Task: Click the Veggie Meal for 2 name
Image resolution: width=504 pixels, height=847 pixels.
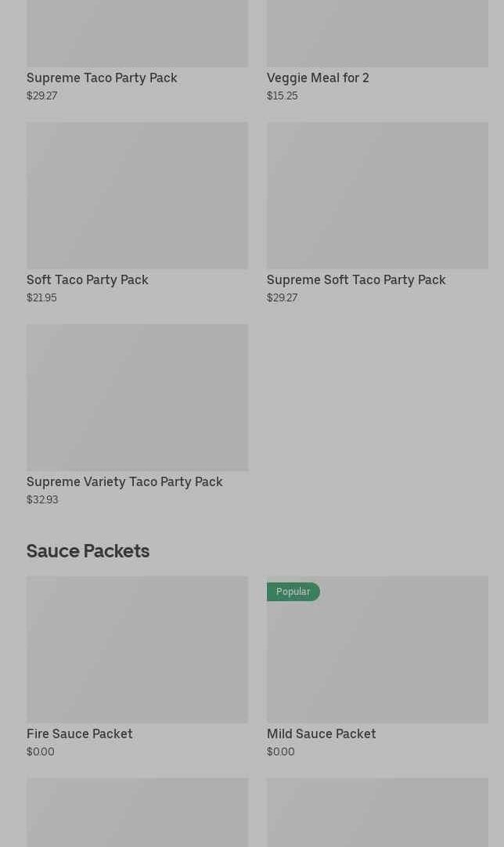Action: (318, 77)
